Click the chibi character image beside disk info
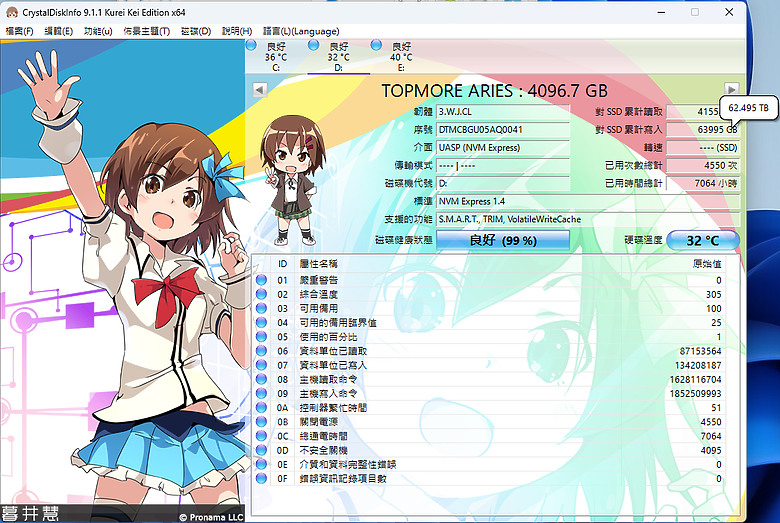780x523 pixels. 292,182
